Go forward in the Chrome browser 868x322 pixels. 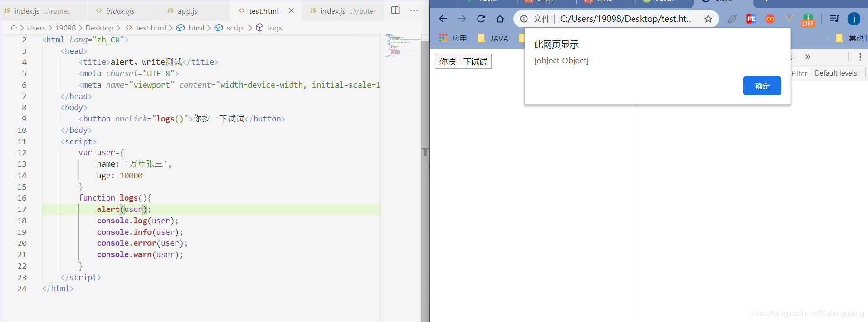(x=462, y=19)
